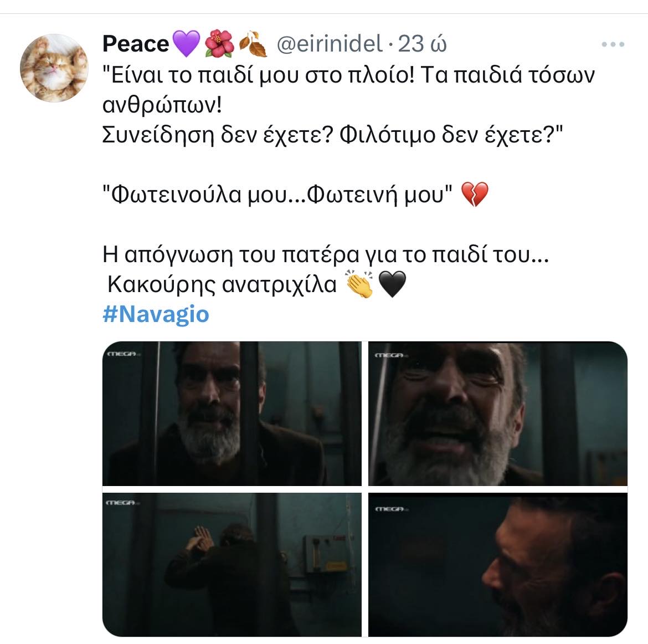Viewport: 648px width, 644px height.
Task: Follow the #Navagio hashtag
Action: coord(156,314)
